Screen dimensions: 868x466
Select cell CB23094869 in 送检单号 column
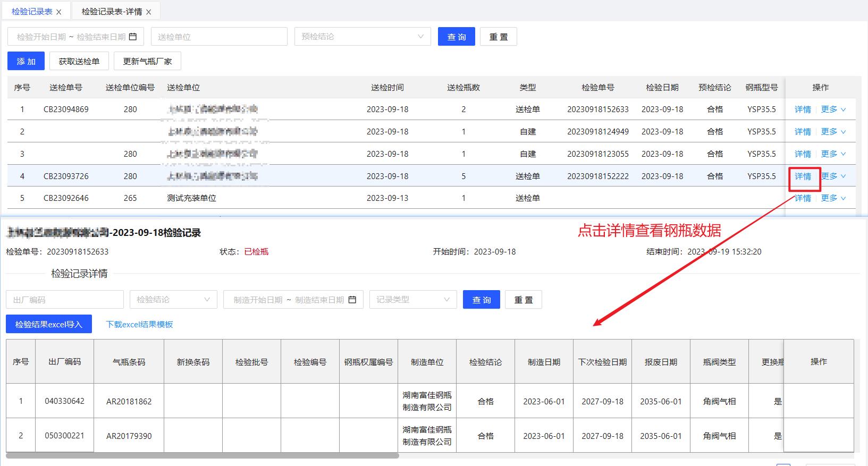(66, 109)
